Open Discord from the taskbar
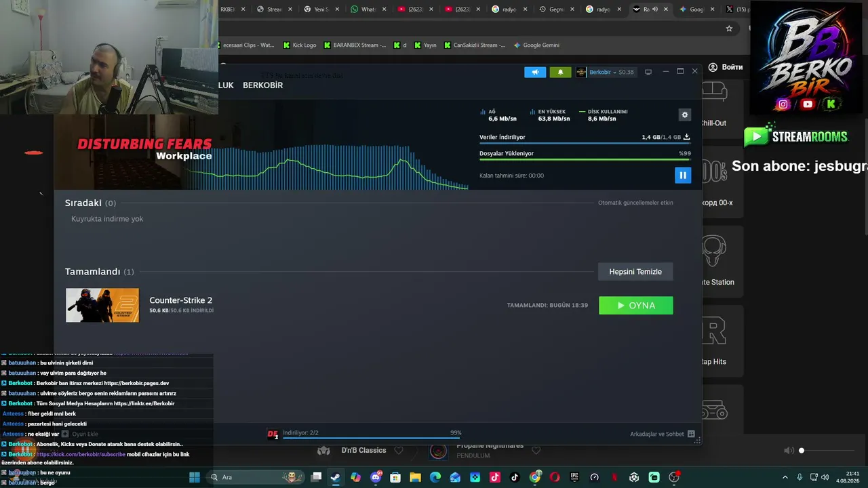The height and width of the screenshot is (488, 868). (376, 477)
